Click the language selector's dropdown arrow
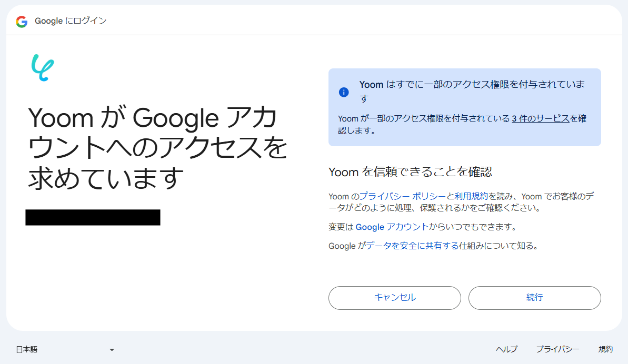The image size is (628, 364). click(x=112, y=350)
